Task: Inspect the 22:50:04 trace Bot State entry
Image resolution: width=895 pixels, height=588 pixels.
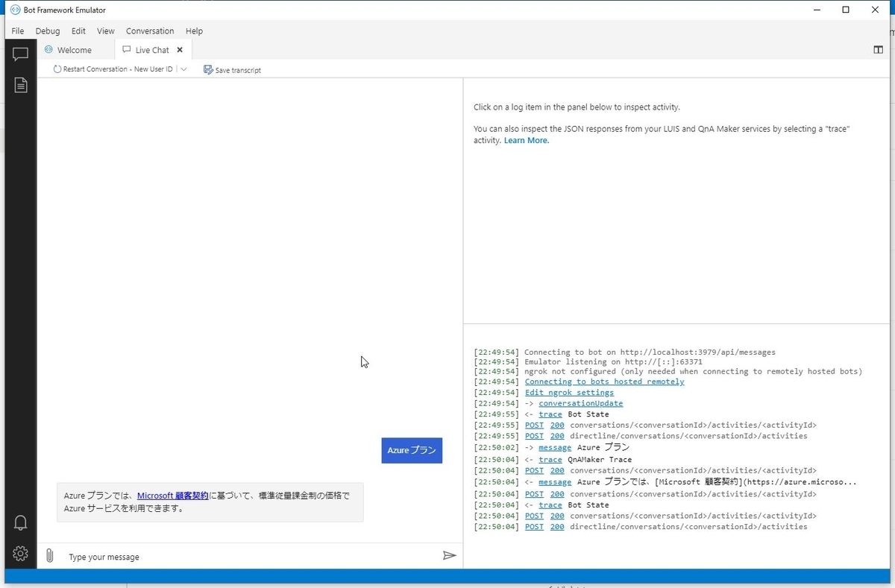Action: pos(550,505)
